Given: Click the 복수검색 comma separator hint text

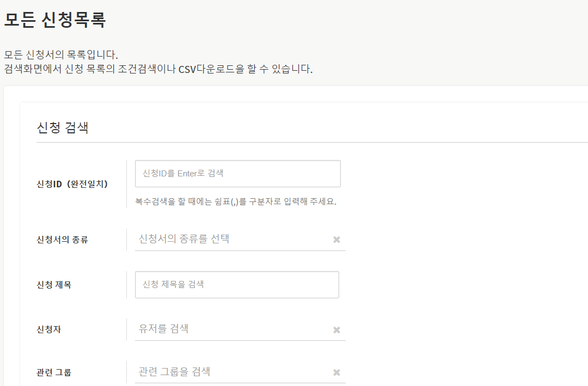Looking at the screenshot, I should [236, 201].
